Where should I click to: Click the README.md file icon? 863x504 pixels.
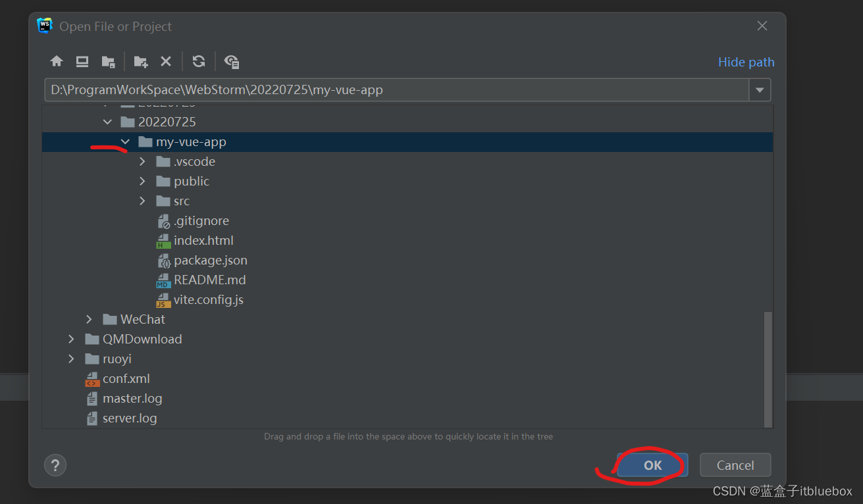tap(163, 280)
